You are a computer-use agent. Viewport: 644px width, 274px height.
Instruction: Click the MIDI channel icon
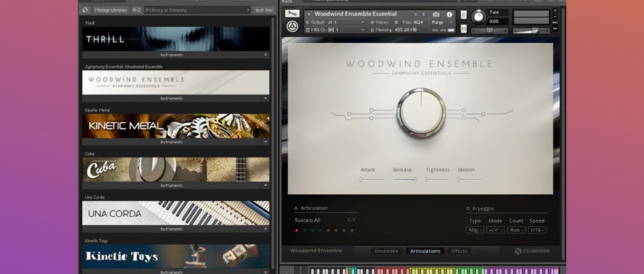click(x=308, y=30)
